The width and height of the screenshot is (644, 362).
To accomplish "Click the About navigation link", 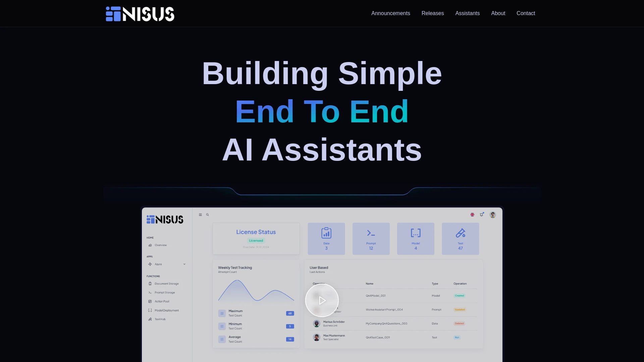I will point(498,13).
